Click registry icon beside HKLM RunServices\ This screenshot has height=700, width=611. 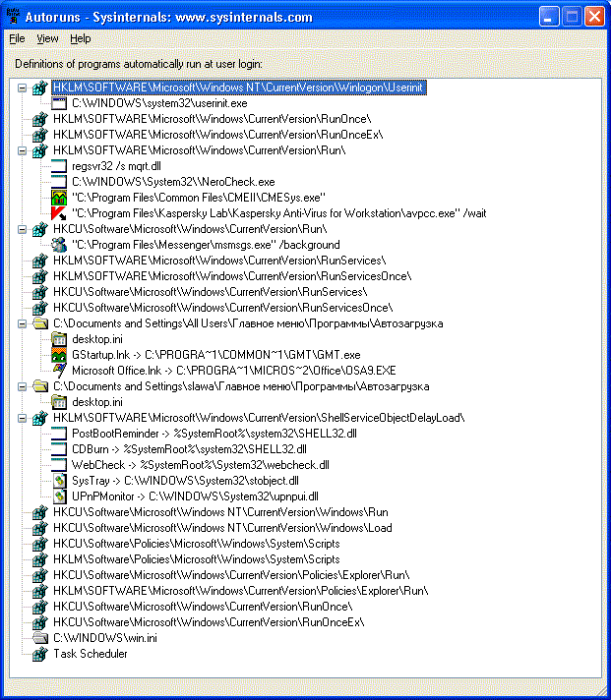pos(39,261)
